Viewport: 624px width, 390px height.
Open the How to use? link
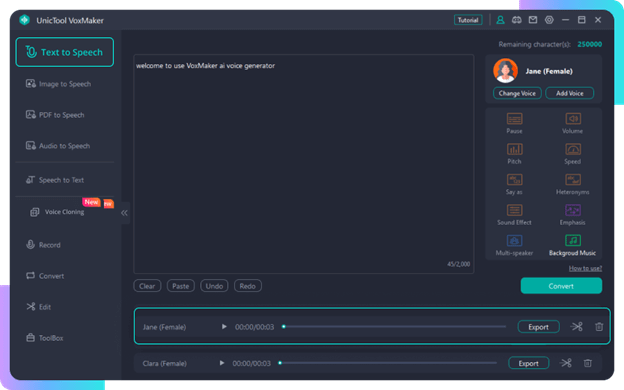point(585,268)
